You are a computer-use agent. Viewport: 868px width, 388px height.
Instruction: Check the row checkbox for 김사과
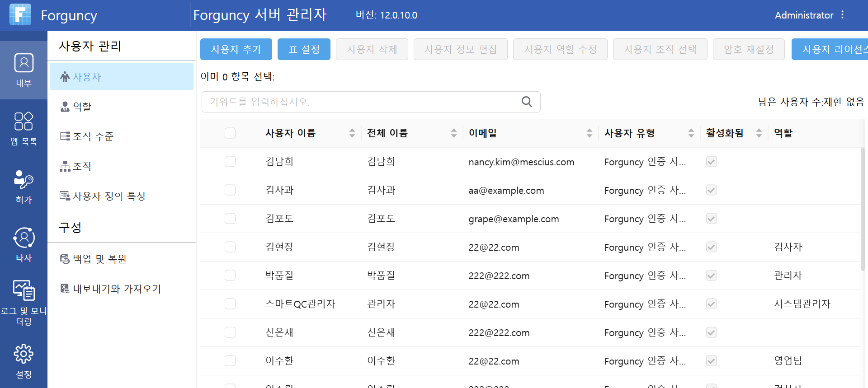click(230, 190)
